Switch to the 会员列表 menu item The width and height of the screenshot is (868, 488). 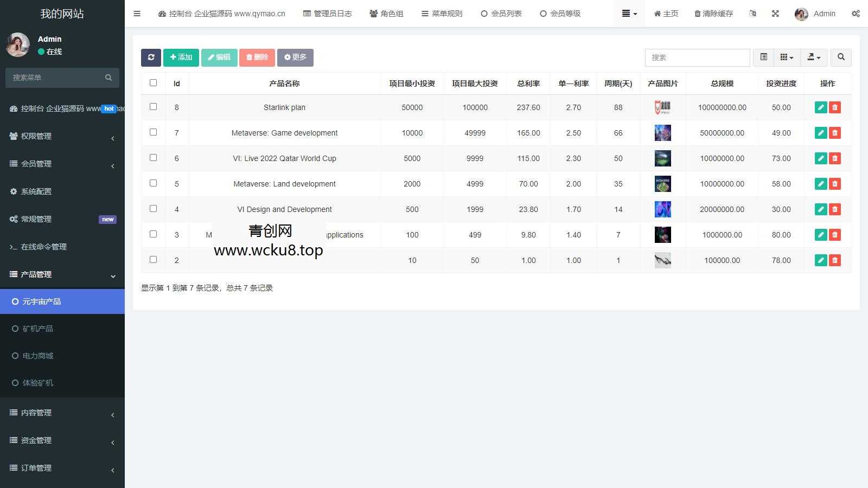(x=501, y=14)
